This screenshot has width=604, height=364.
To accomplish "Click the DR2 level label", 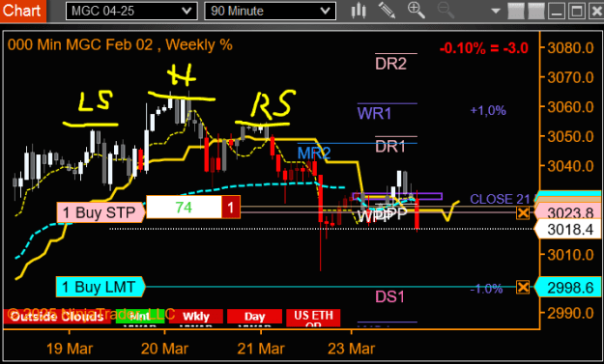I will [390, 64].
